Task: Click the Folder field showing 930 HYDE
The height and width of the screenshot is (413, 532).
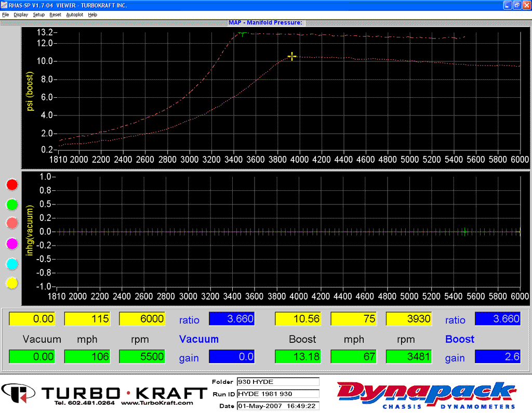Action: click(278, 381)
